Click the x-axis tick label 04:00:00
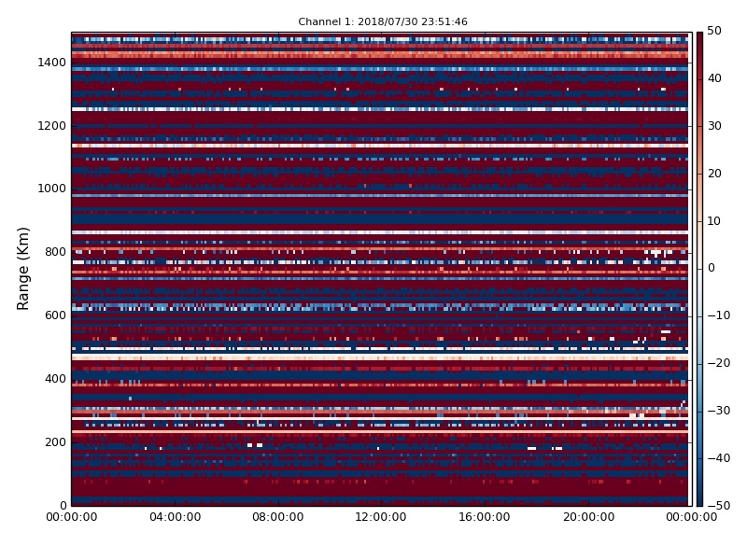The width and height of the screenshot is (747, 560). click(x=175, y=517)
